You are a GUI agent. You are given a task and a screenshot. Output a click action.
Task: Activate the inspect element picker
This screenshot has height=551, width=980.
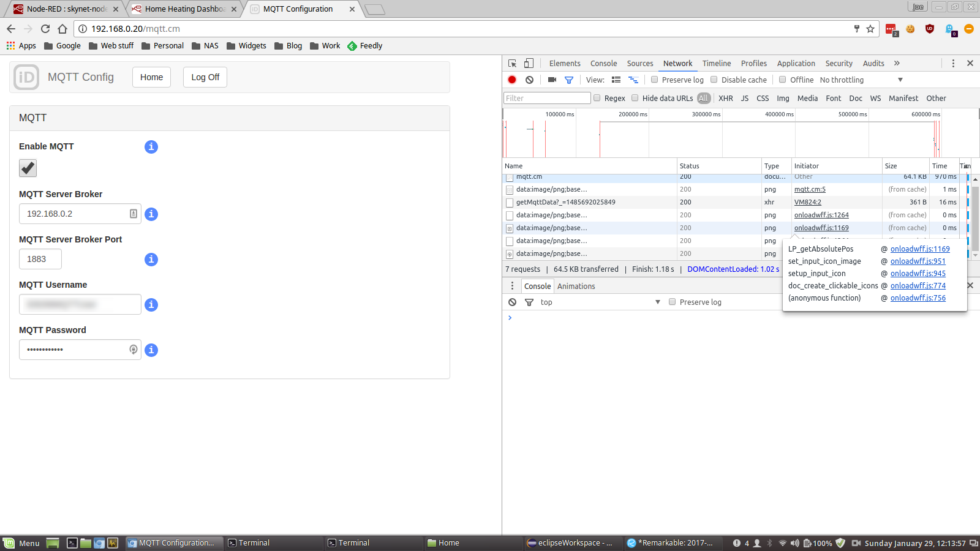coord(513,63)
